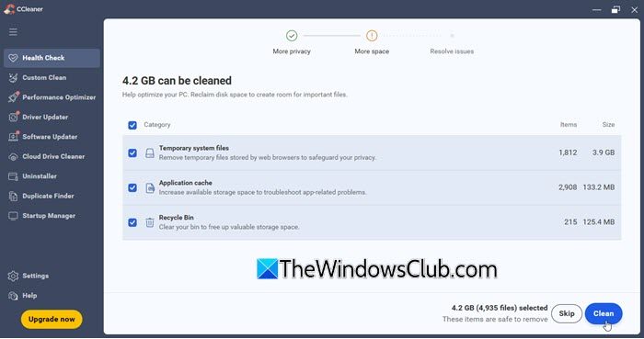This screenshot has height=339, width=644.
Task: Click the 3.9 GB size value
Action: [x=604, y=153]
